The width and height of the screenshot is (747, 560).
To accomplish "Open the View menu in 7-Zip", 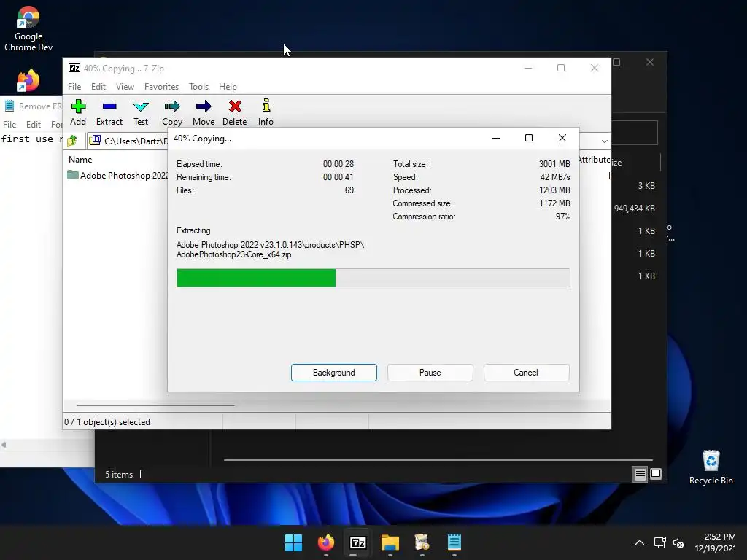I will (x=125, y=87).
